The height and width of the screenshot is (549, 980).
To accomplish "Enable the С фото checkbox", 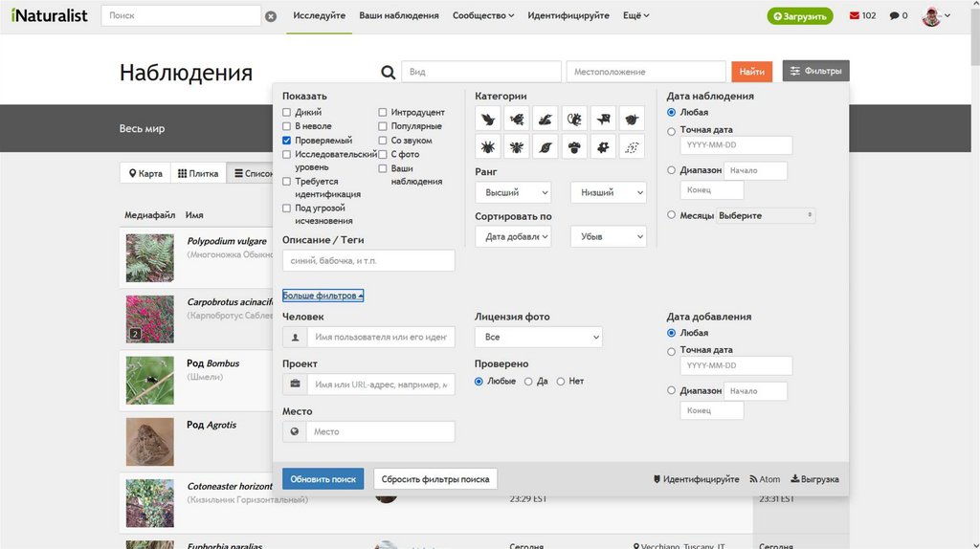I will (x=383, y=154).
